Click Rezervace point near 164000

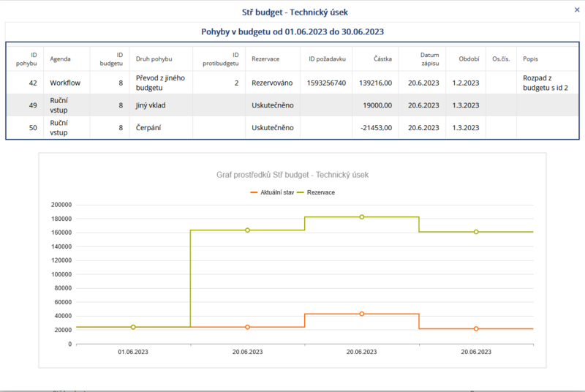click(247, 230)
